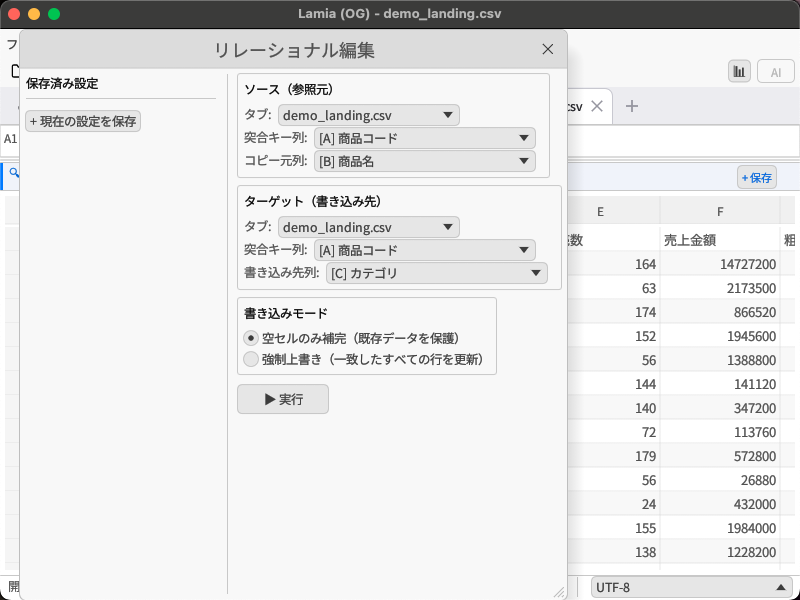Select column F header
This screenshot has width=800, height=600.
[x=720, y=211]
